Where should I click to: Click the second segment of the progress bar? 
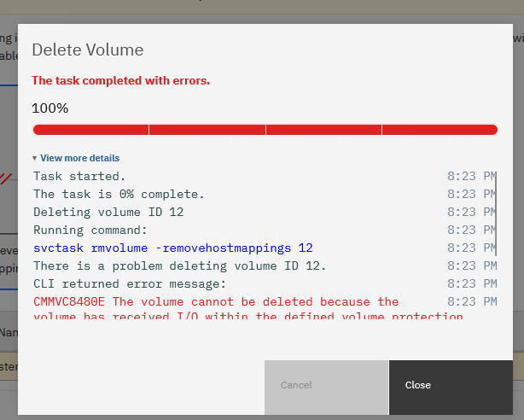pyautogui.click(x=207, y=130)
